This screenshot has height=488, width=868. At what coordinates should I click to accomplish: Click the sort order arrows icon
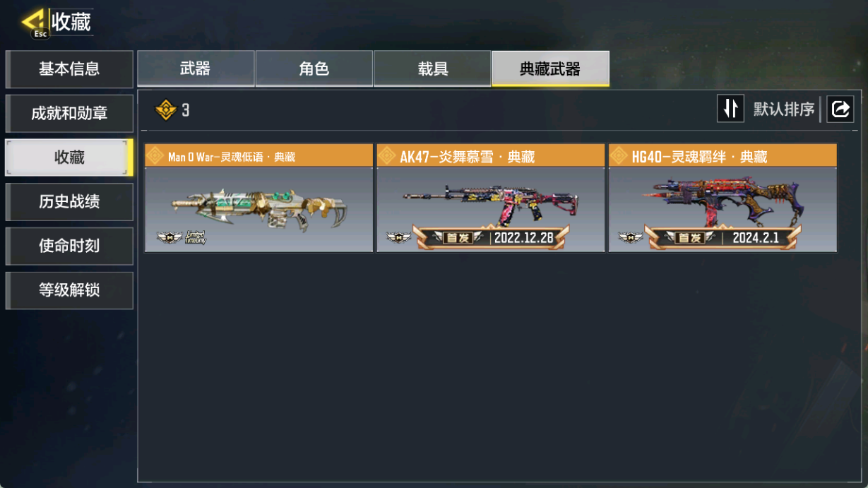(x=730, y=109)
